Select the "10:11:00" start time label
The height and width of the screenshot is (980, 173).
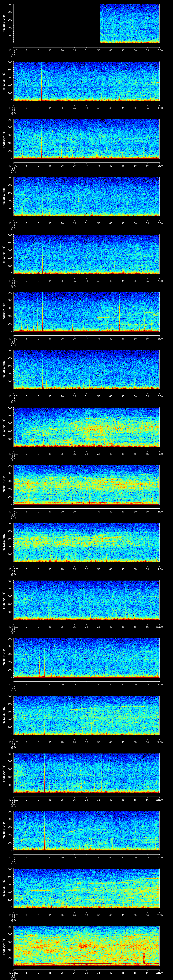[13, 165]
